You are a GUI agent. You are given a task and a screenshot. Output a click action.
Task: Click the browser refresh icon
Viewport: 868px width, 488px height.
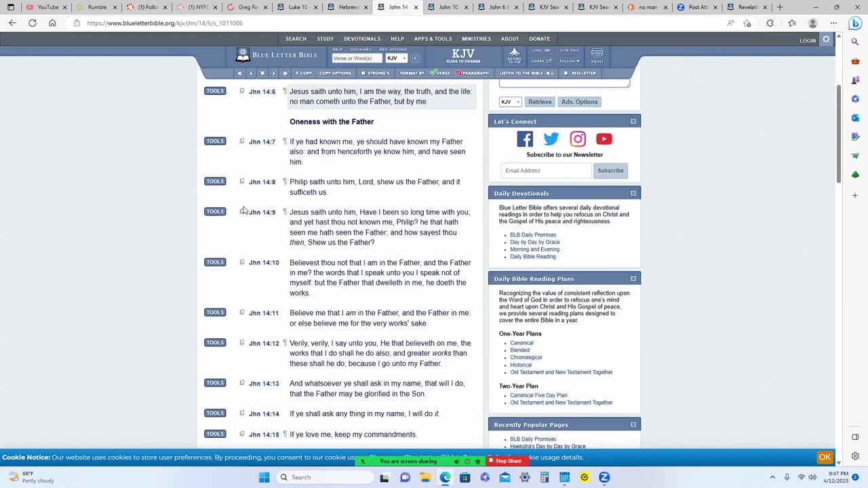(x=32, y=23)
